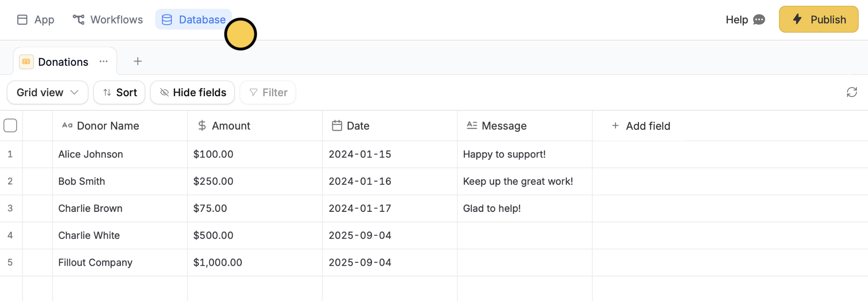Click the refresh icon on the toolbar
868x301 pixels.
click(x=852, y=92)
